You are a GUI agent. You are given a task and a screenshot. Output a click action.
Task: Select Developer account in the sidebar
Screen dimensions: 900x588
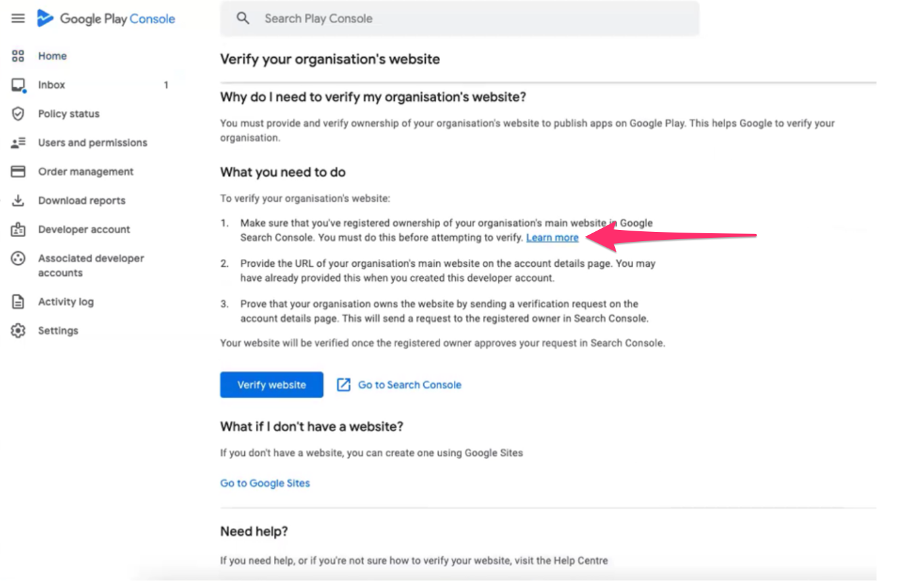(84, 229)
